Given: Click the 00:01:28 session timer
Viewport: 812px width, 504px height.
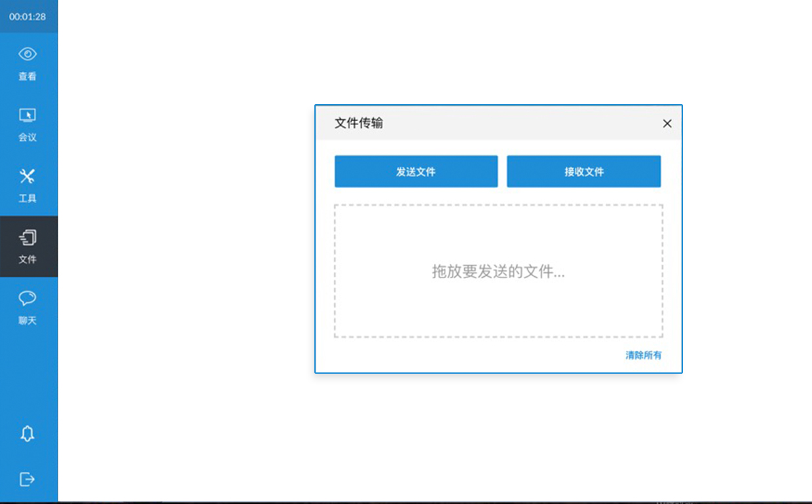Looking at the screenshot, I should point(28,16).
